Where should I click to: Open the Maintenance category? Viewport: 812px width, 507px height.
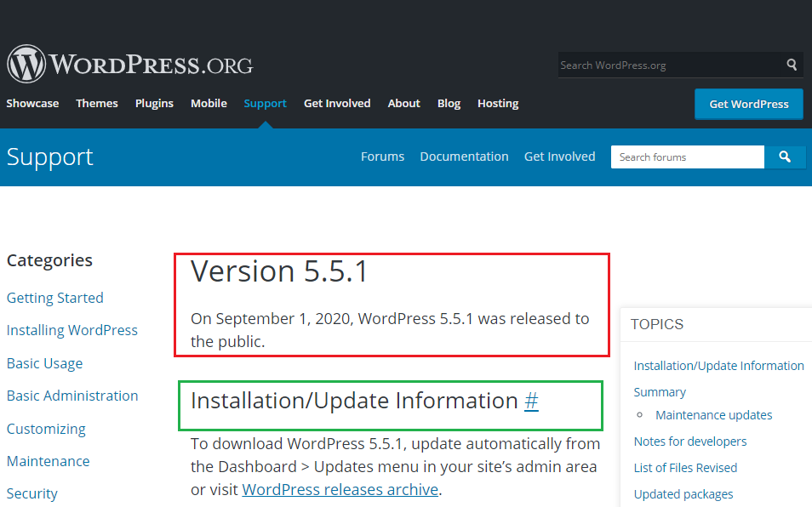tap(49, 461)
